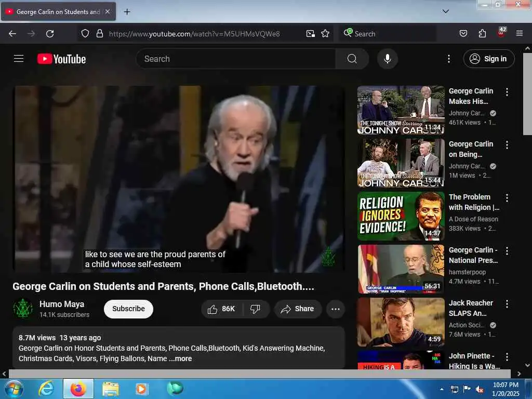The height and width of the screenshot is (399, 532).
Task: Click the YouTube search input field
Action: tap(236, 59)
